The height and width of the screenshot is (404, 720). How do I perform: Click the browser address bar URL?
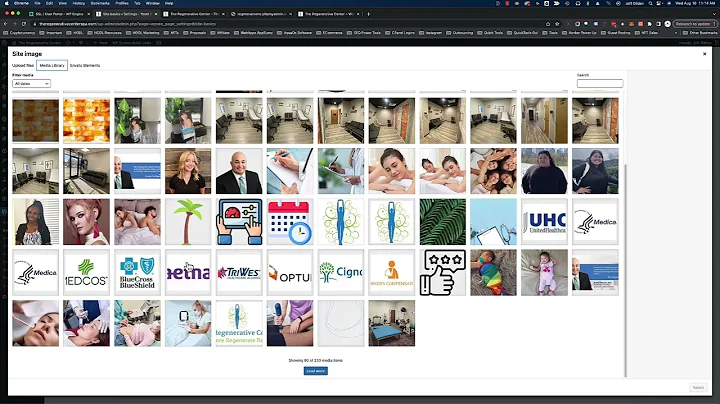pos(127,24)
